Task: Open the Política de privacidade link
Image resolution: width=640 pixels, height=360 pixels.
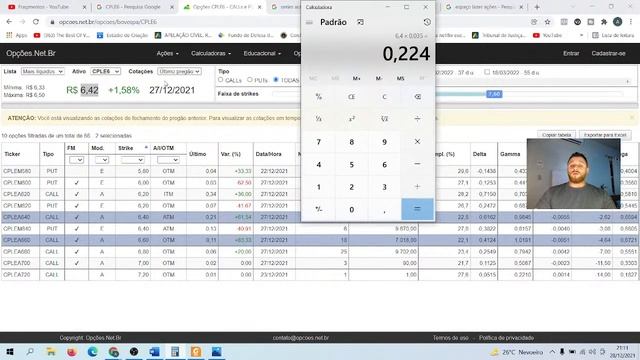Action: click(506, 338)
